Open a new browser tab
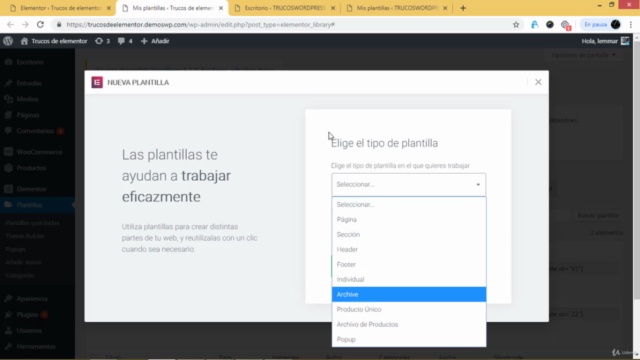The height and width of the screenshot is (360, 640). tap(463, 8)
